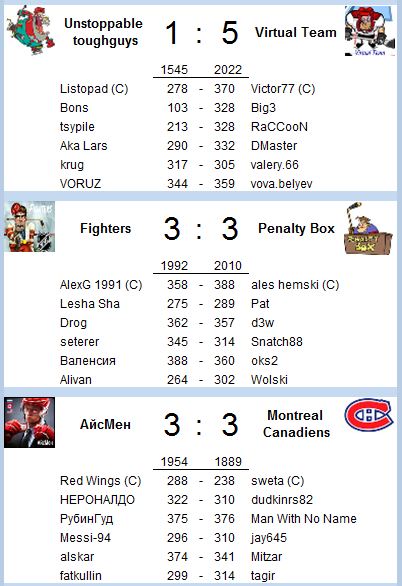Open the Fighters team logo image

(30, 226)
